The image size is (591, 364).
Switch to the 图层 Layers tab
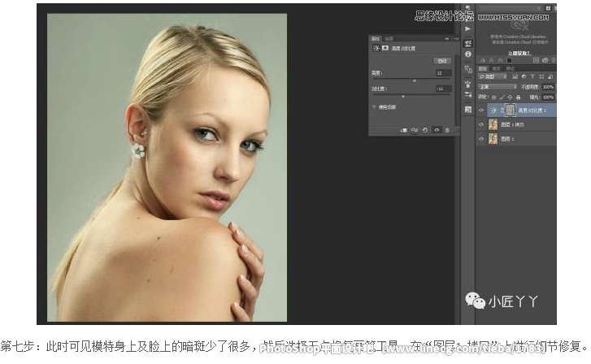click(482, 68)
